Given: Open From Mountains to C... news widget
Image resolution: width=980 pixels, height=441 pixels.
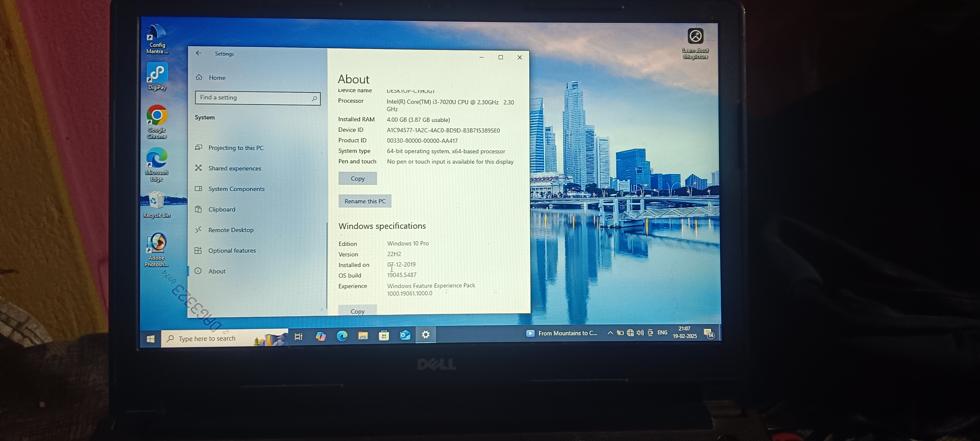Looking at the screenshot, I should pyautogui.click(x=562, y=333).
